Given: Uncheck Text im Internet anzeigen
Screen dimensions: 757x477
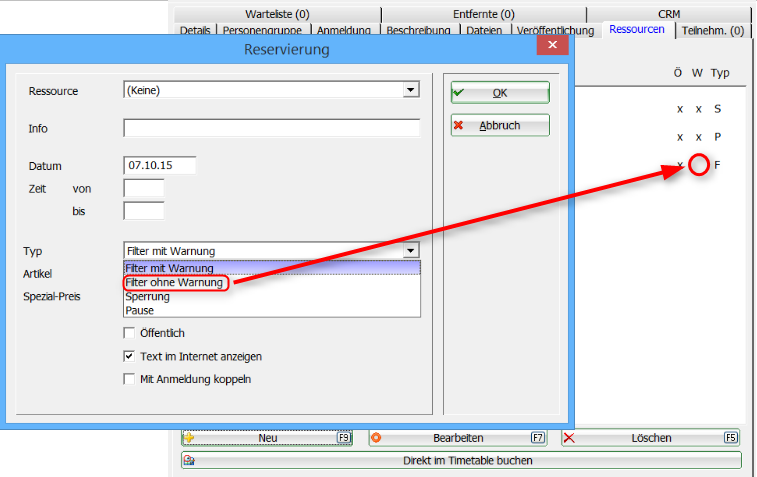Looking at the screenshot, I should click(x=129, y=356).
